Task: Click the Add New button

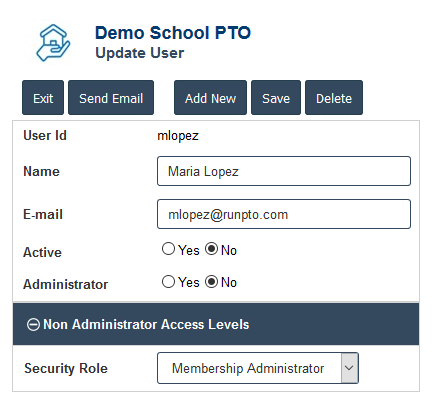Action: click(x=210, y=98)
